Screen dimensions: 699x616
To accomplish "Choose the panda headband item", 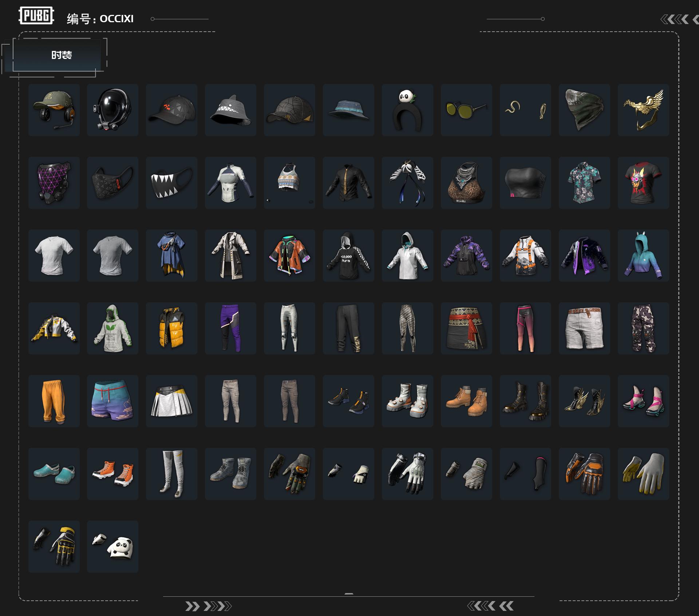I will 407,110.
